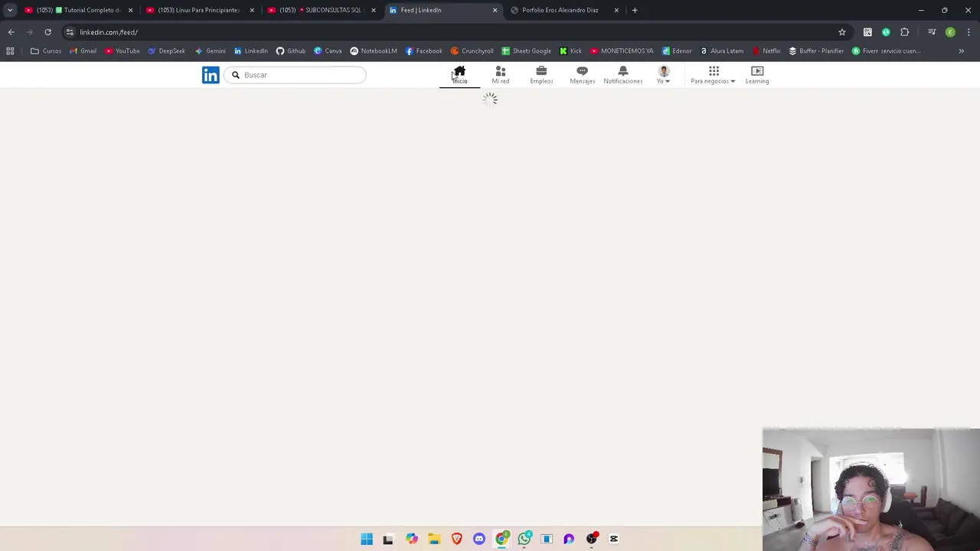Close the Porfolio Eros Alexandro Diaz tab
Screen dimensions: 980x551
(x=616, y=10)
